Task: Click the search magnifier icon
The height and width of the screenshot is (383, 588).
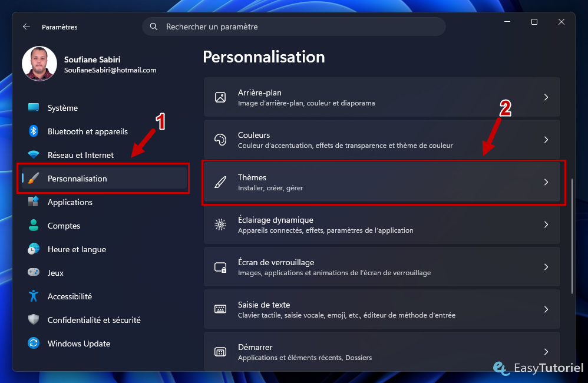Action: pos(153,27)
